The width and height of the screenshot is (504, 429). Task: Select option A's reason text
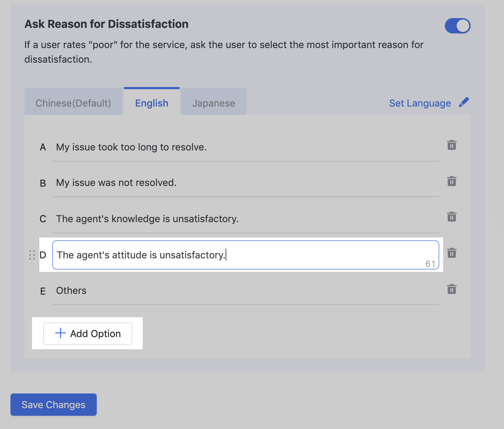point(131,147)
